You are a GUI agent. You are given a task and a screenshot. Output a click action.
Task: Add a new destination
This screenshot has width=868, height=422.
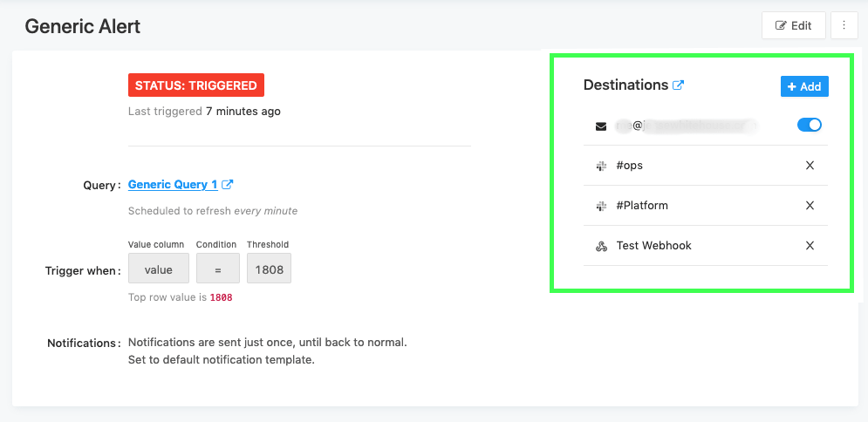click(803, 86)
